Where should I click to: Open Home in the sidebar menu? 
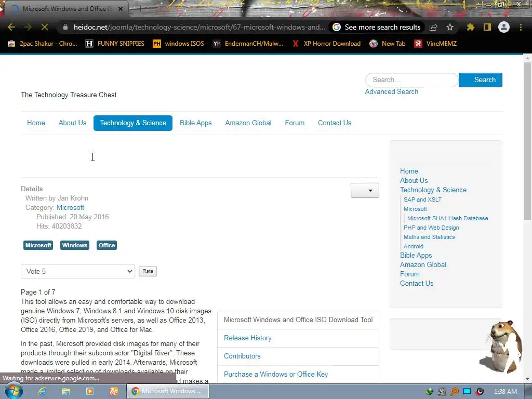pos(409,171)
